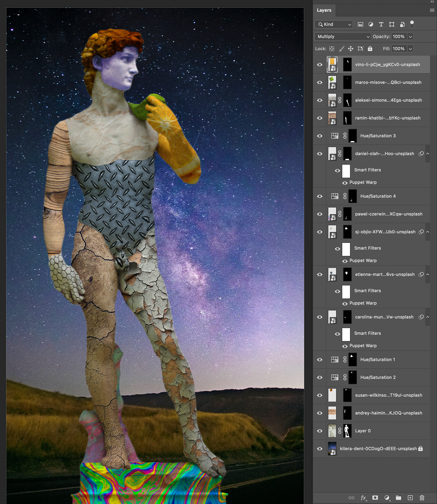
Task: Filter layers by pixel layer icon
Action: pos(360,24)
